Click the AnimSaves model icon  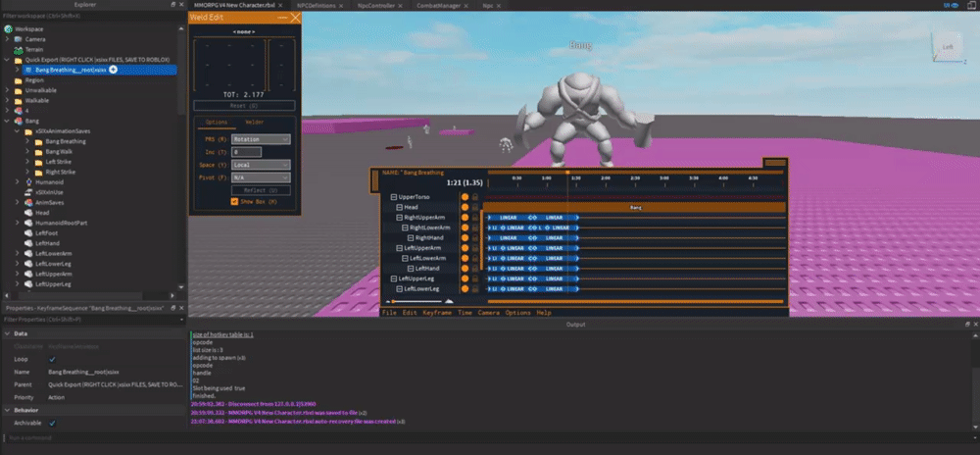pos(28,203)
